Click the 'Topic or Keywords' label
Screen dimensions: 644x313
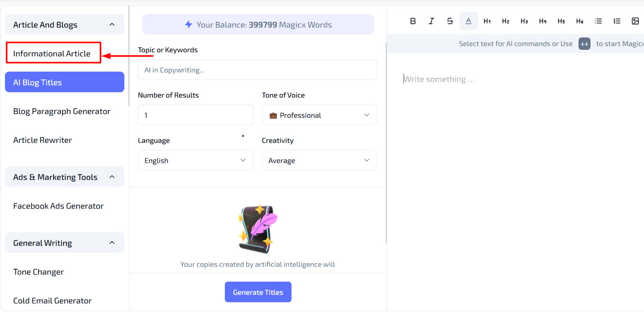pyautogui.click(x=168, y=50)
